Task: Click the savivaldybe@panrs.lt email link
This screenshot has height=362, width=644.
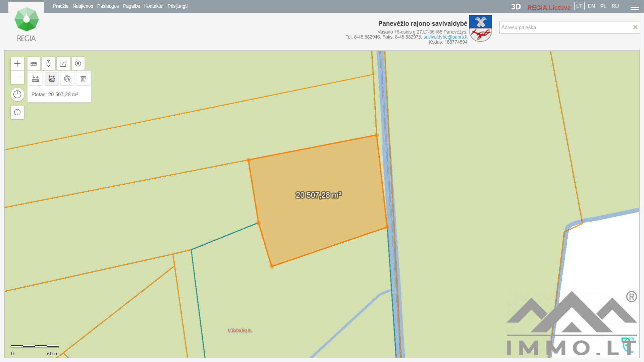Action: (445, 37)
